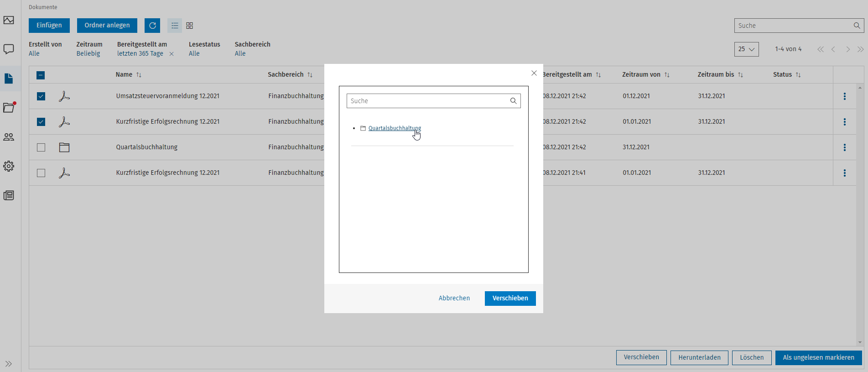Sort by Name column
This screenshot has height=372, width=868.
(129, 74)
